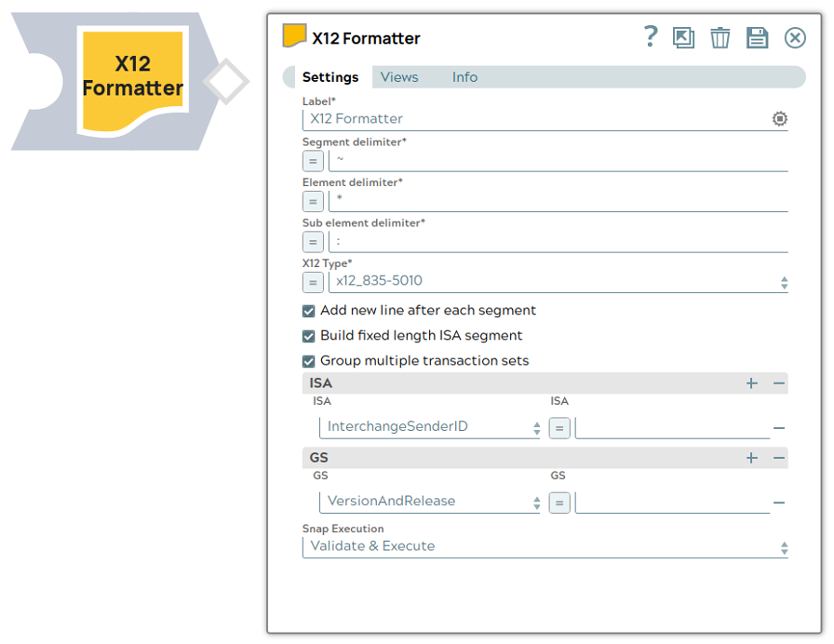Remove the VersionAndRelease GS row with the minus icon
Screen dimensions: 834x644
(x=779, y=503)
